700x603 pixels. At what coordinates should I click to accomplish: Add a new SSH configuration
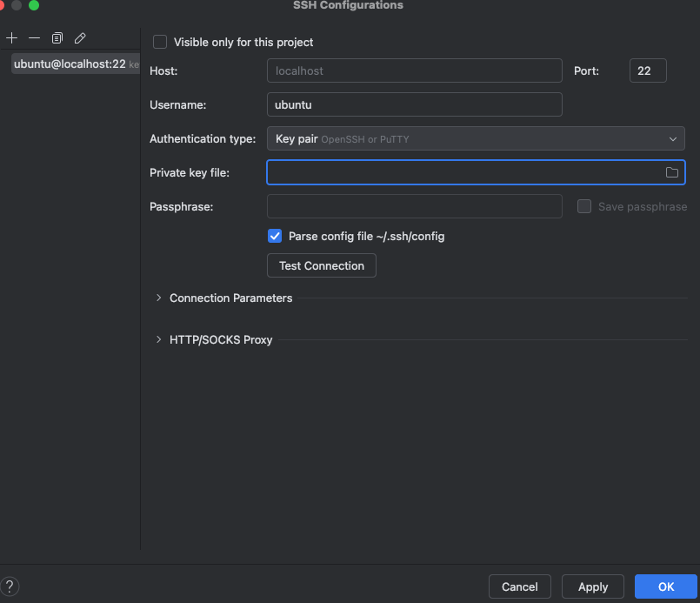click(11, 38)
